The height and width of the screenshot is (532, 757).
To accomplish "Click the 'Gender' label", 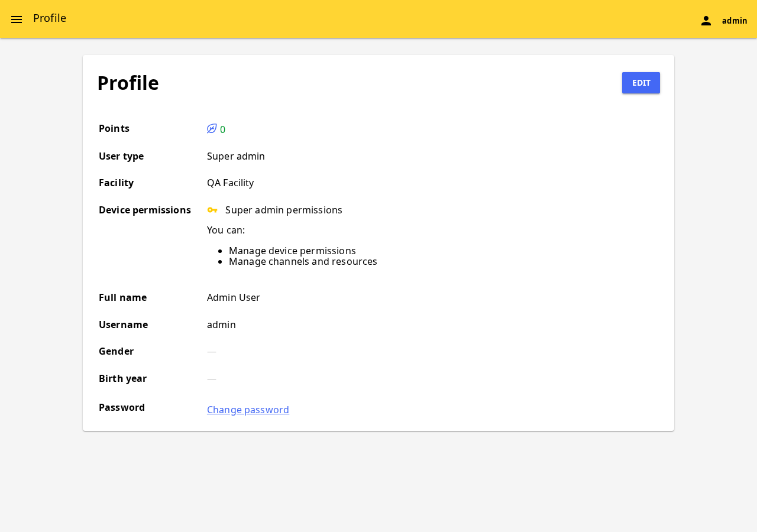I will pyautogui.click(x=116, y=351).
